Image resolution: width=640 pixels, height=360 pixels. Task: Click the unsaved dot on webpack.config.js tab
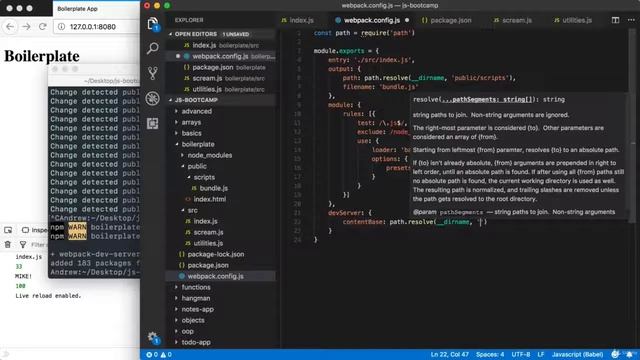pos(407,20)
